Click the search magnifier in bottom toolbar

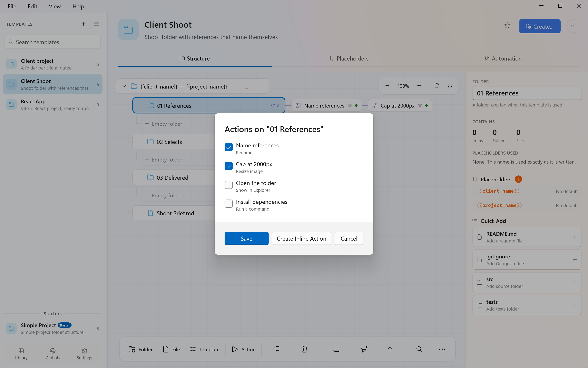[x=419, y=349]
